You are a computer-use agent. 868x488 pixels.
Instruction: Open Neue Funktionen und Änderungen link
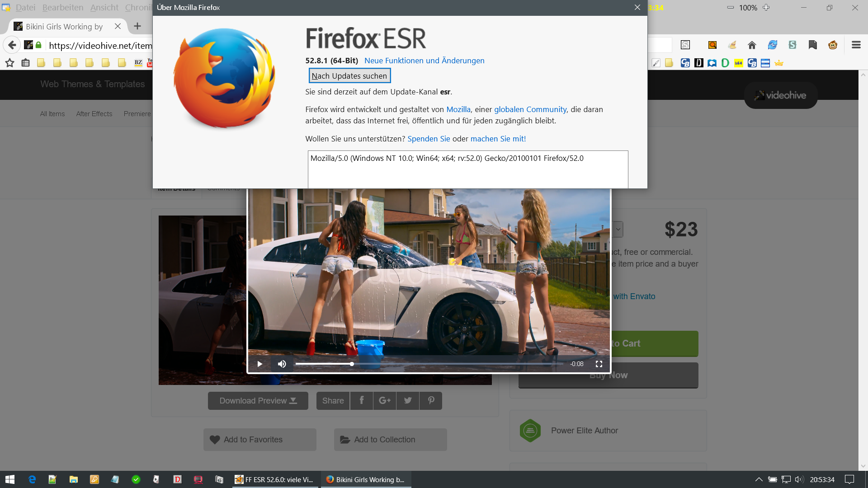click(x=424, y=61)
